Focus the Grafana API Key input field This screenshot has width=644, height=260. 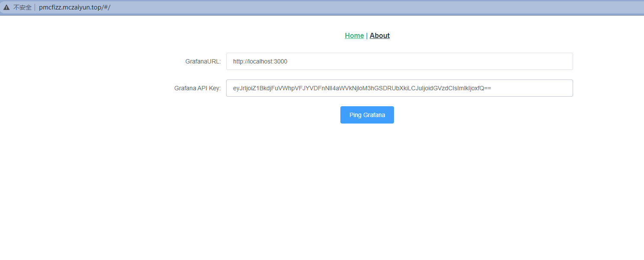tap(400, 88)
